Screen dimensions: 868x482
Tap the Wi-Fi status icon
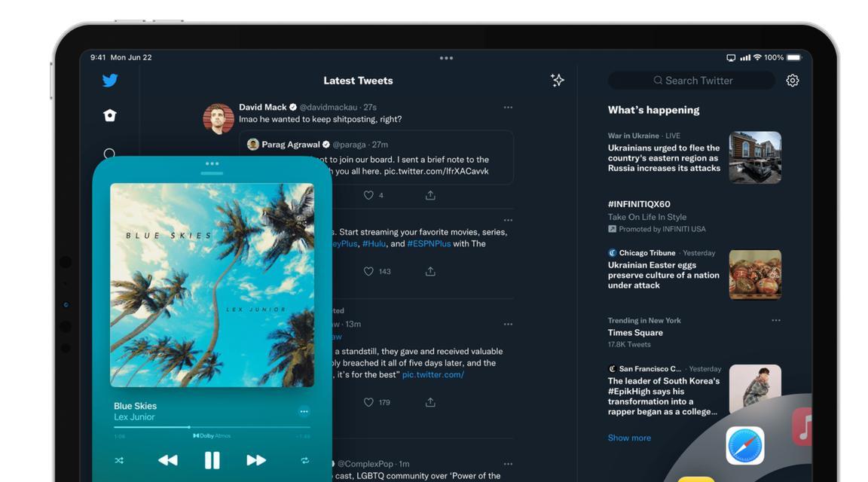757,57
